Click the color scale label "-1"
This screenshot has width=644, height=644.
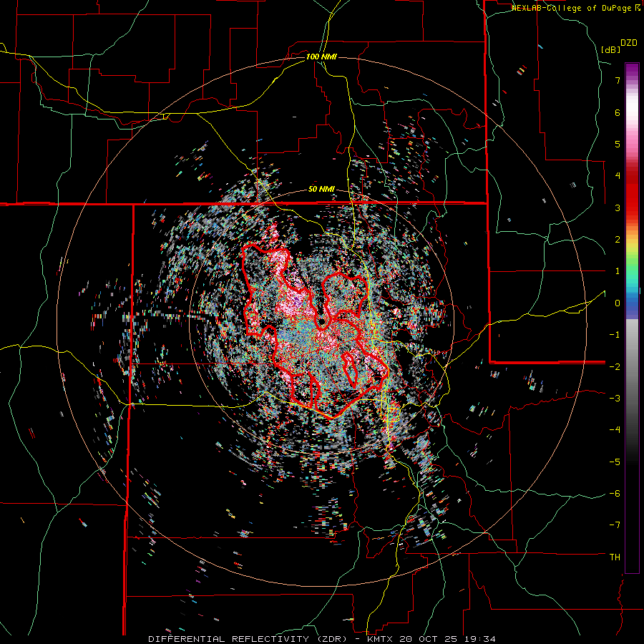[615, 335]
